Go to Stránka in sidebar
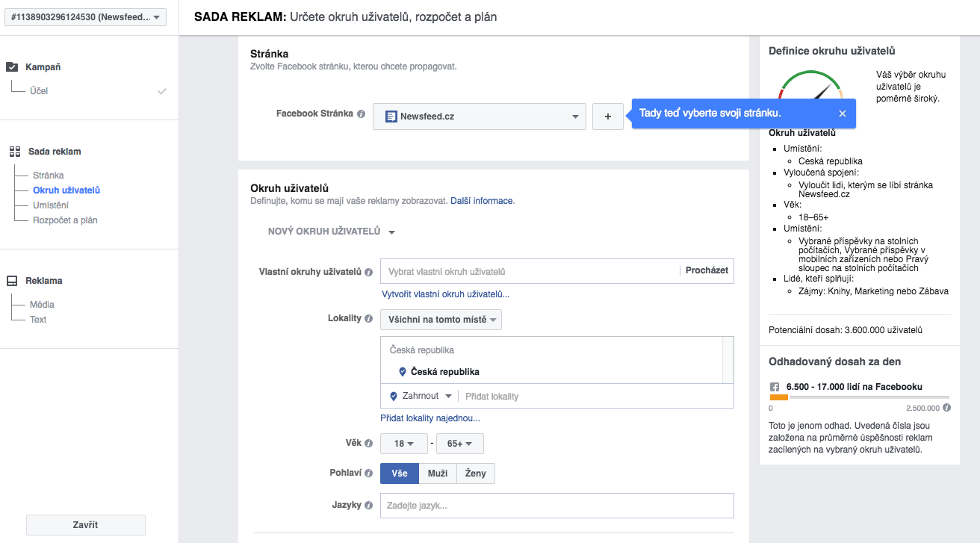Viewport: 980px width, 543px height. point(49,176)
